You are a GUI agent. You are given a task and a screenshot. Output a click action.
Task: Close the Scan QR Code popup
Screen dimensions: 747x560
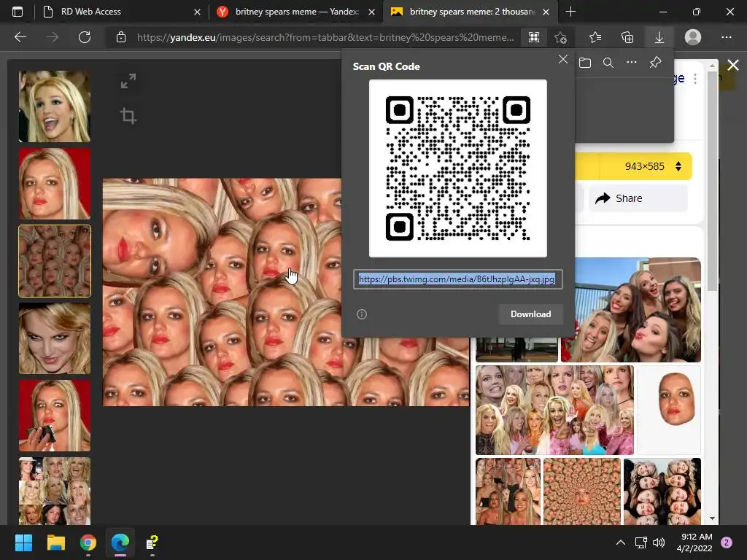click(562, 59)
